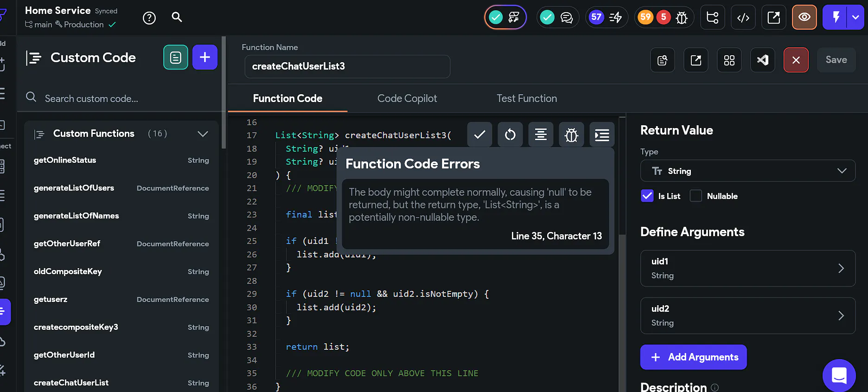868x392 pixels.
Task: Open the branching icon in top bar
Action: (713, 18)
